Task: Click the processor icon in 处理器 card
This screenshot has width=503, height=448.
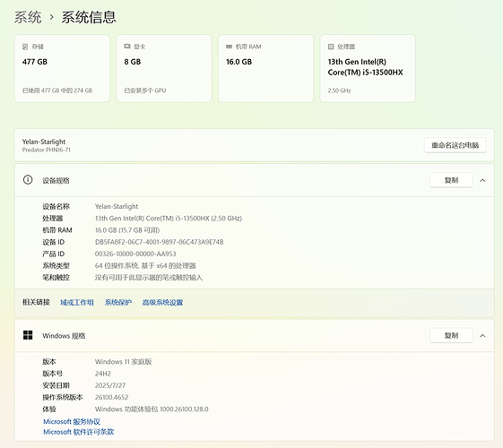Action: [331, 47]
